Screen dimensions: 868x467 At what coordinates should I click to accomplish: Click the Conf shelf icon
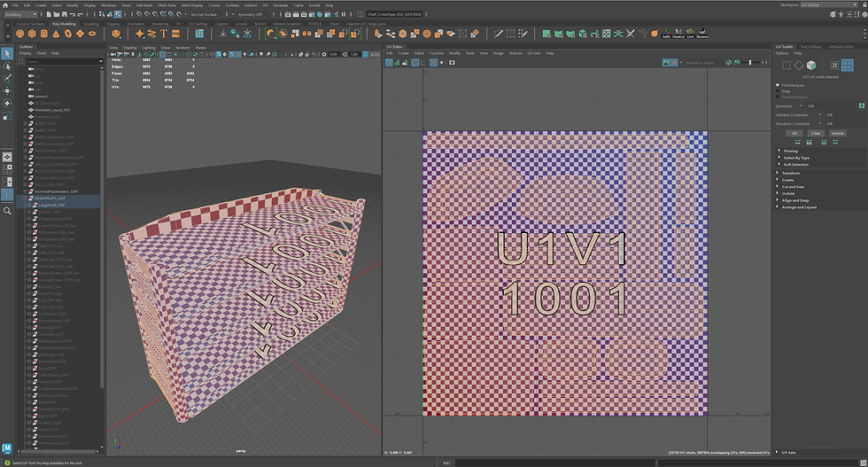pos(690,34)
